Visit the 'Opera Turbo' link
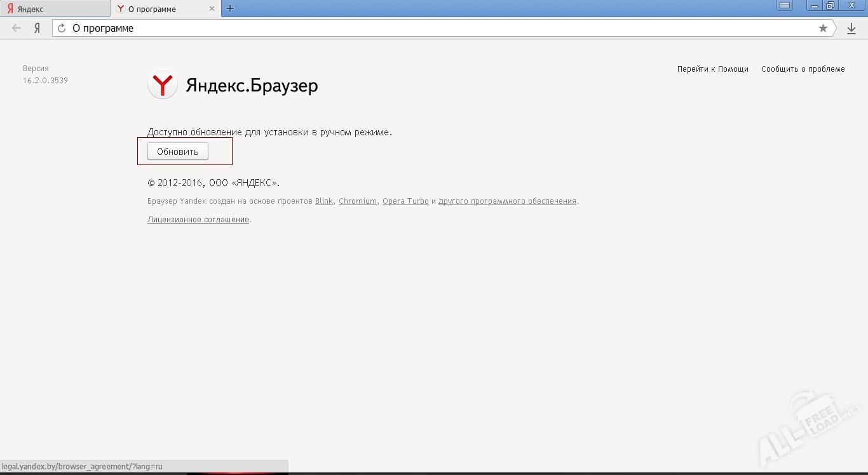Image resolution: width=868 pixels, height=475 pixels. (405, 201)
